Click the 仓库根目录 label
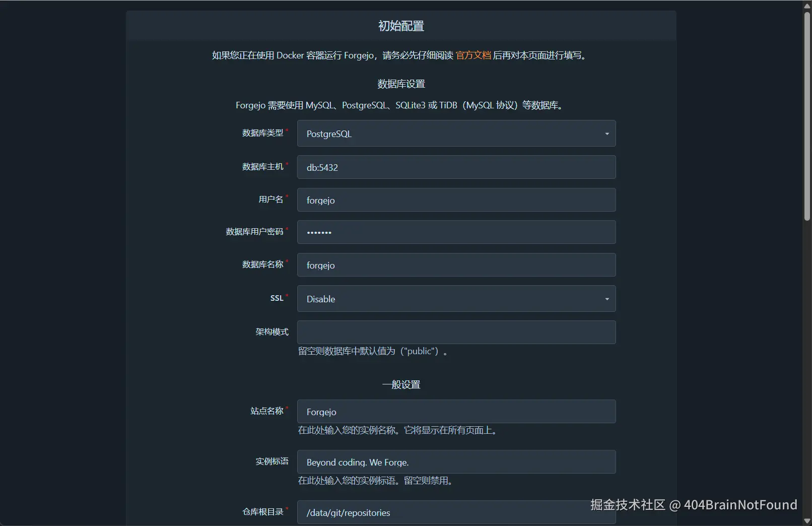This screenshot has width=812, height=526. pos(262,512)
